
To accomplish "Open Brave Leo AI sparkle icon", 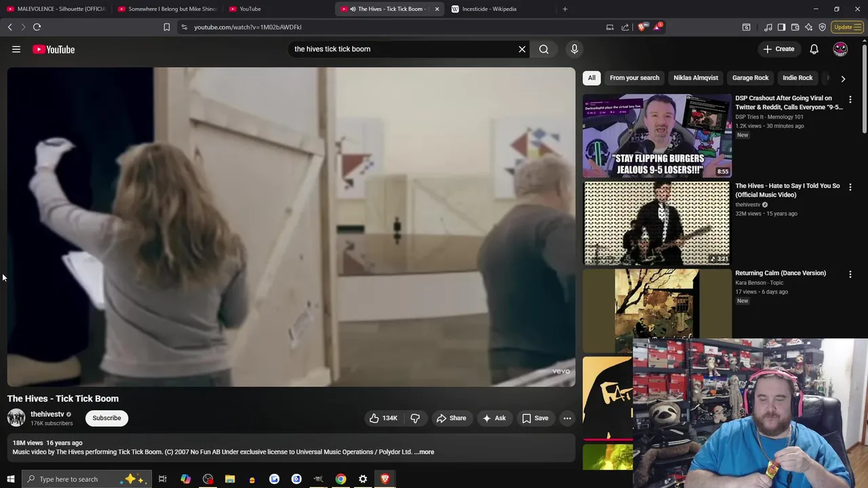I will [808, 27].
